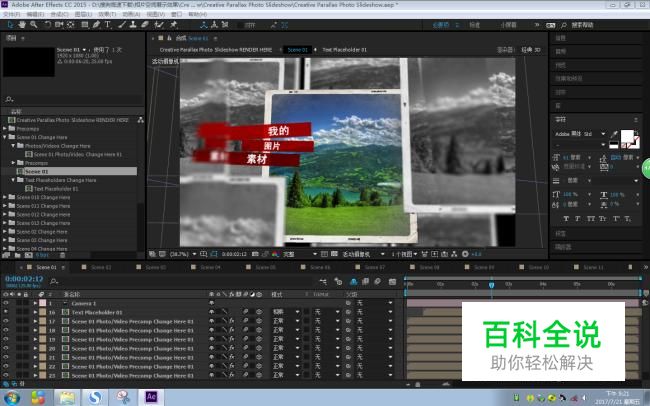Toggle visibility eye of layer 17
This screenshot has width=650, height=406.
pyautogui.click(x=6, y=321)
